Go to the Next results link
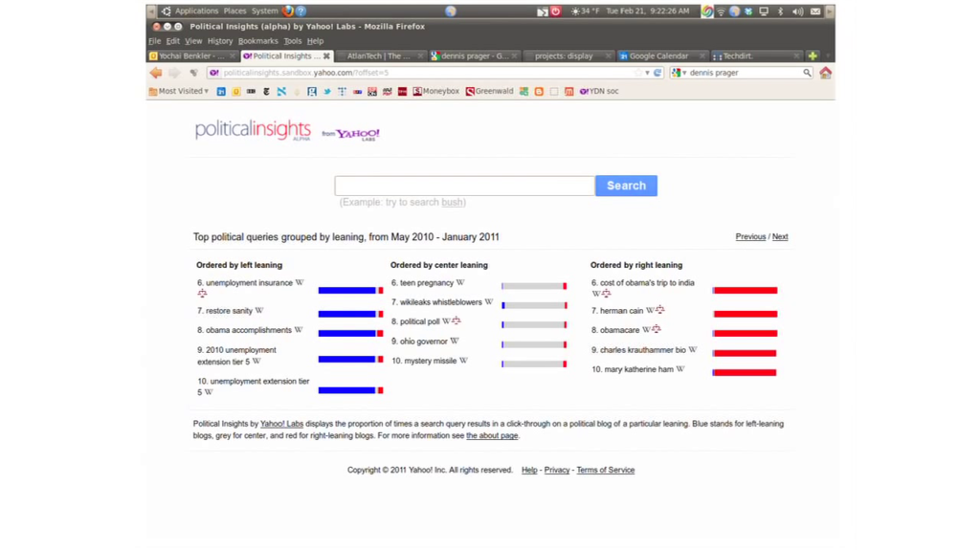Viewport: 980px width, 551px height. (x=780, y=237)
